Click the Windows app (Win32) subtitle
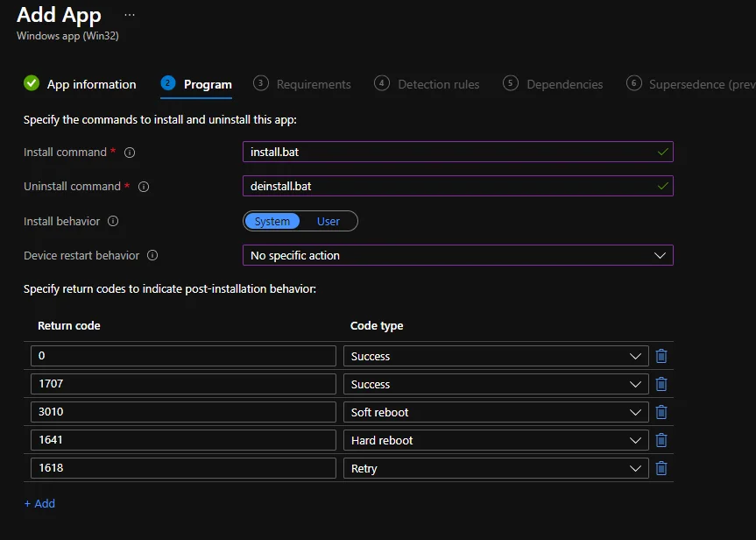 [67, 36]
